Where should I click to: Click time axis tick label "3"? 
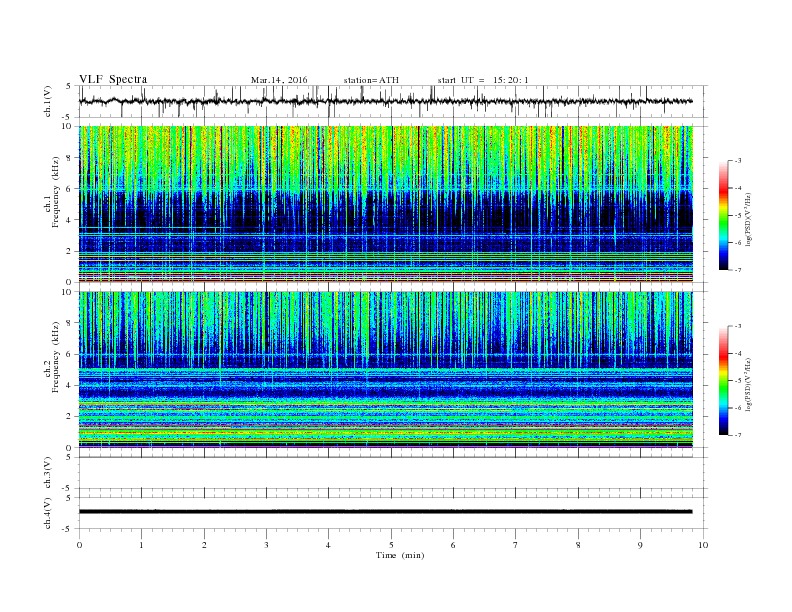[x=266, y=545]
